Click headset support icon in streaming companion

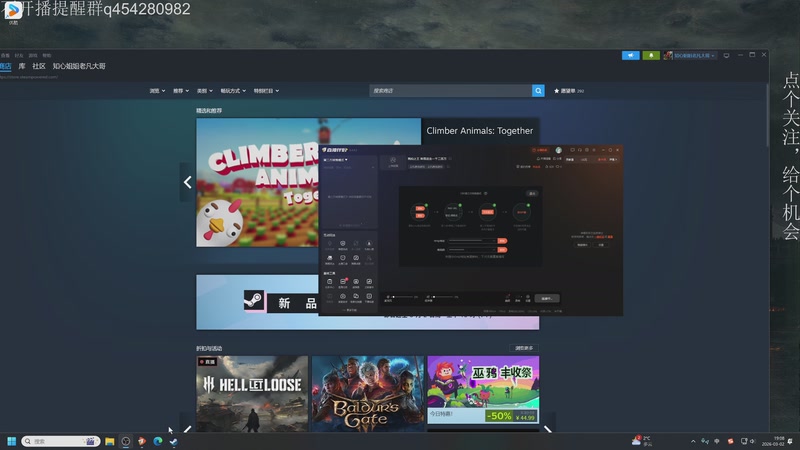580,150
